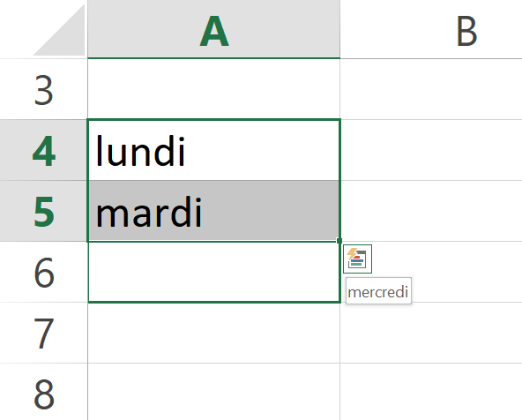Screen dimensions: 522x420
Task: Click cell containing mardi
Action: click(x=214, y=211)
